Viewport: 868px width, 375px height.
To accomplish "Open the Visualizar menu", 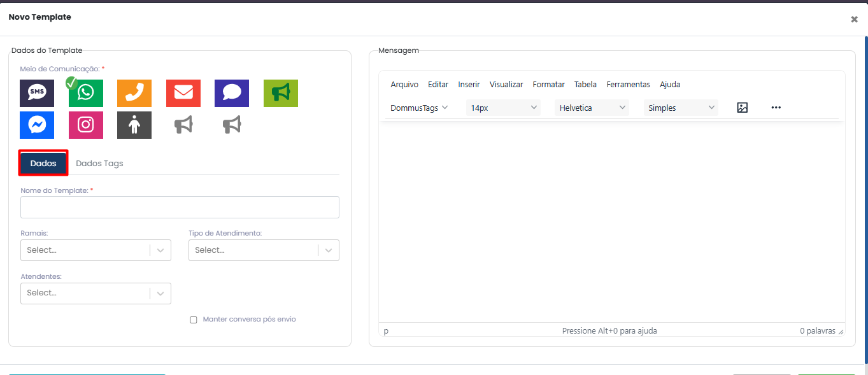I will click(506, 84).
